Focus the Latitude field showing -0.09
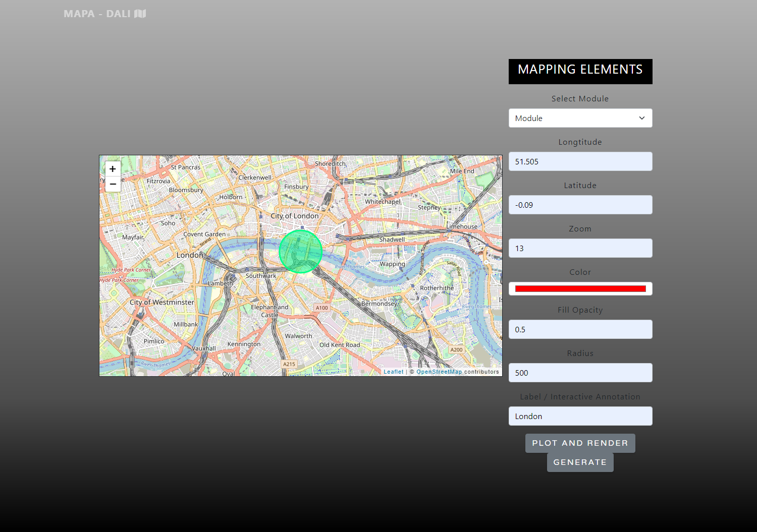Image resolution: width=757 pixels, height=532 pixels. 580,205
